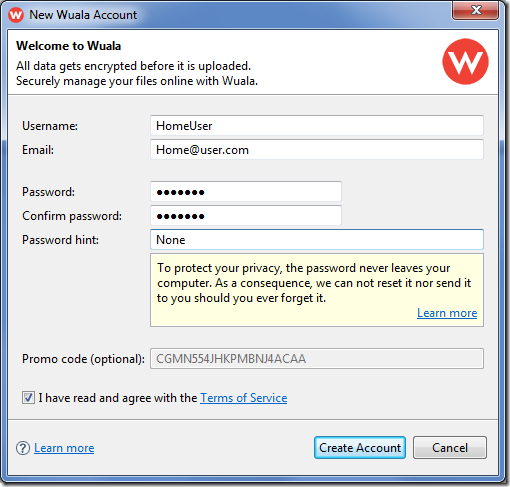Focus the Password hint field showing None

point(317,240)
